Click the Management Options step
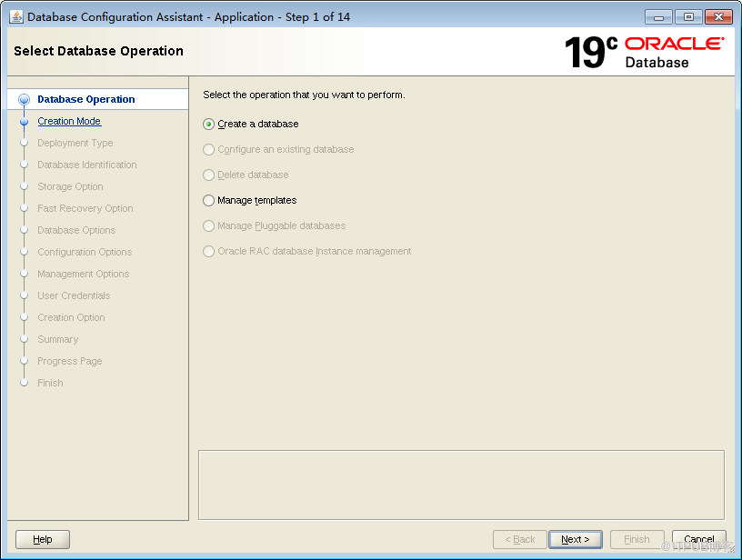This screenshot has width=742, height=560. 84,274
